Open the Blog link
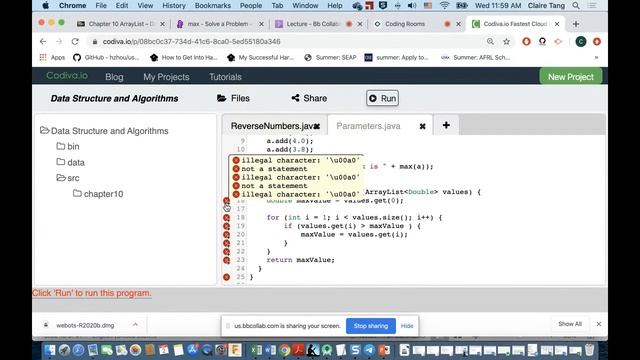Viewport: 640px width, 360px height. pyautogui.click(x=114, y=77)
